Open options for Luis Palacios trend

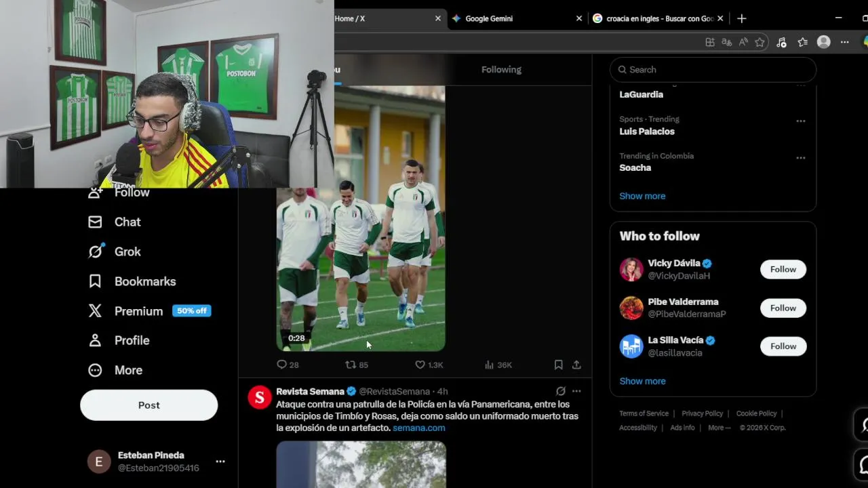(x=801, y=121)
